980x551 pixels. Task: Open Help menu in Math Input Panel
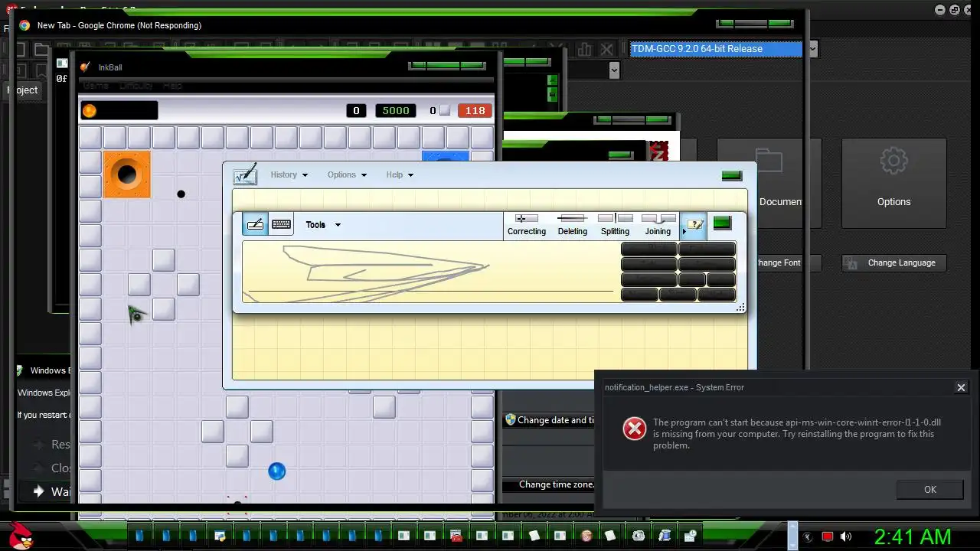400,174
